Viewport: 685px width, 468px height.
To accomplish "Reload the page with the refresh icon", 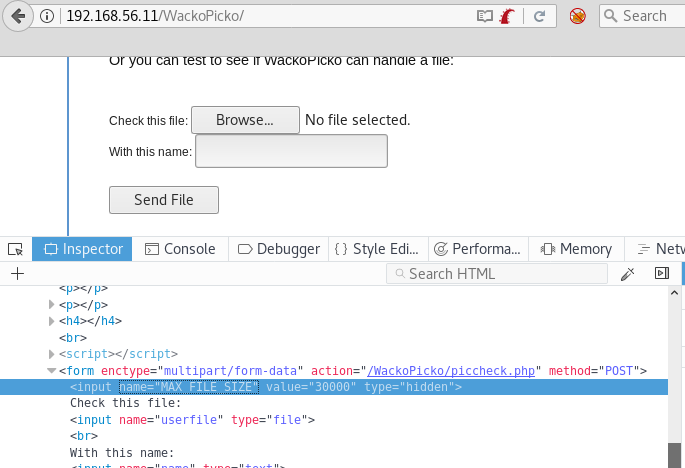I will [540, 17].
